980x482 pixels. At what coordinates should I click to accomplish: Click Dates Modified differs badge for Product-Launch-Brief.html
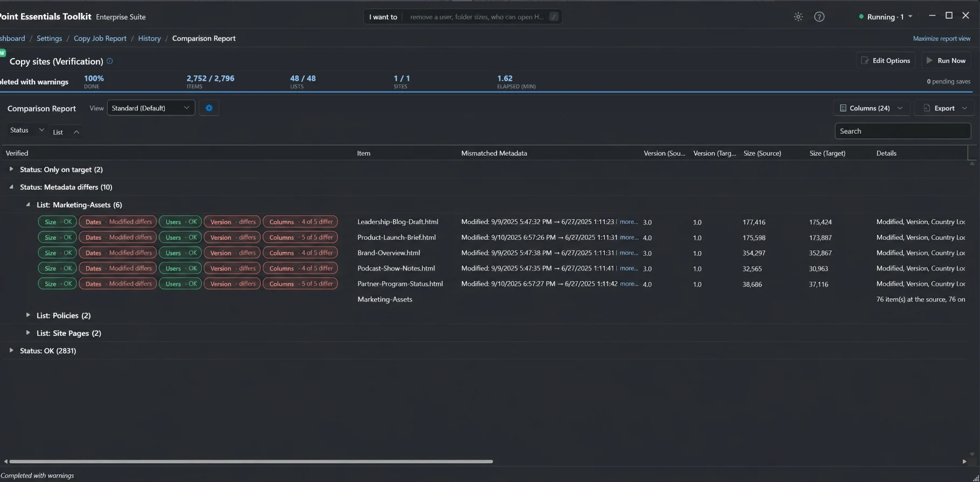point(118,237)
